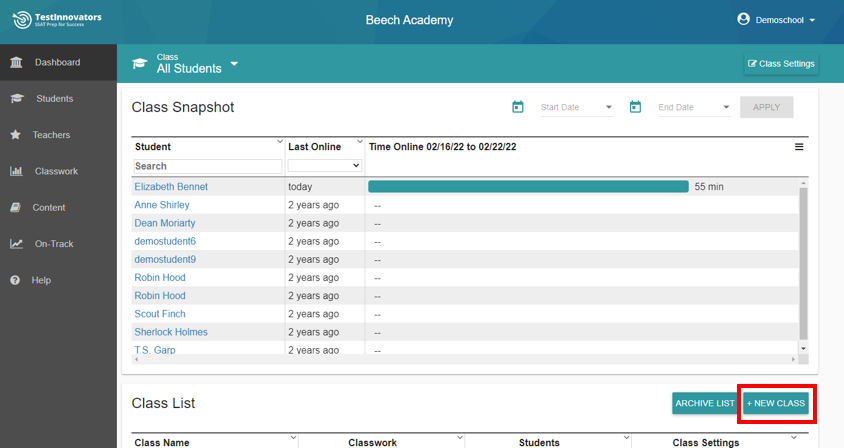This screenshot has width=844, height=448.
Task: Click the Start Date calendar icon
Action: click(x=518, y=107)
